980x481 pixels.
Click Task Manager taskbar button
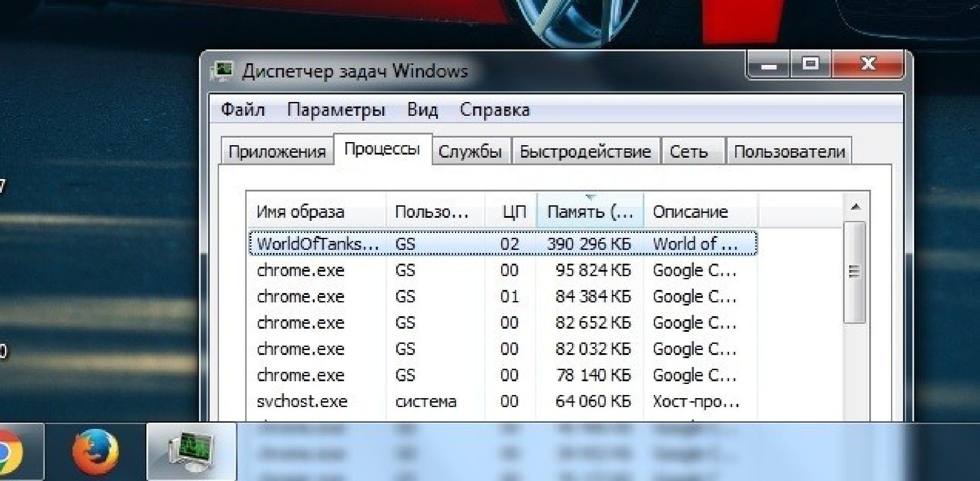[x=191, y=452]
